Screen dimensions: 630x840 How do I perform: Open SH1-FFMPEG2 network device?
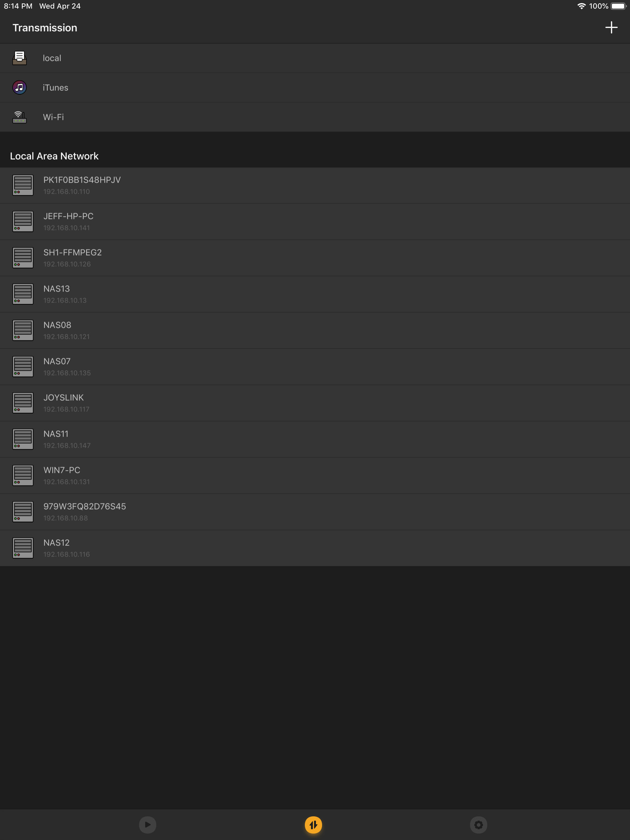pyautogui.click(x=72, y=257)
